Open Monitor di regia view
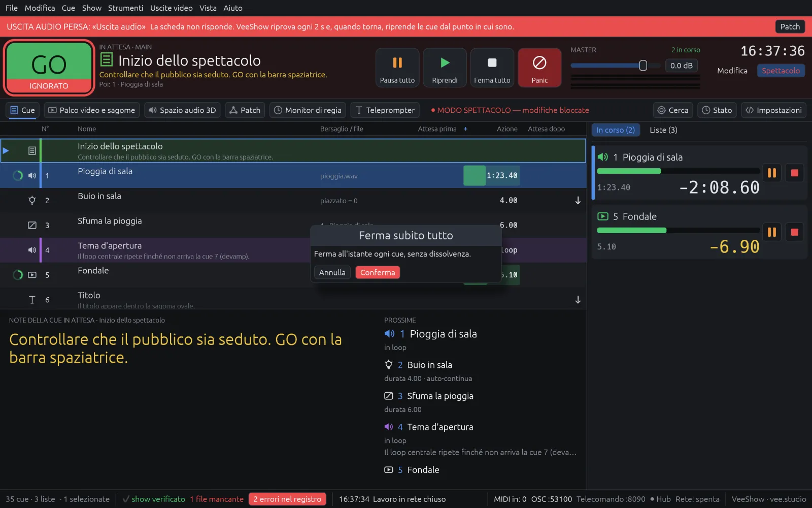This screenshot has height=508, width=812. coord(308,110)
